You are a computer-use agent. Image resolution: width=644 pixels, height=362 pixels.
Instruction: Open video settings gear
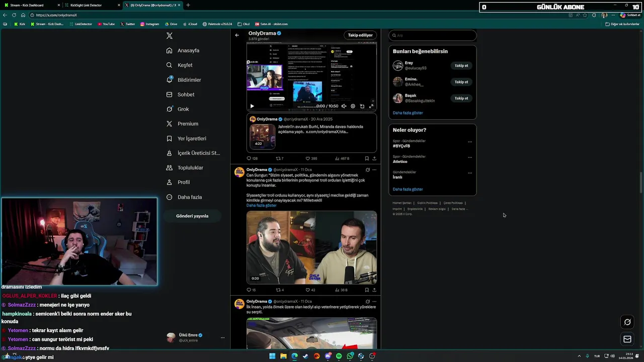[353, 106]
